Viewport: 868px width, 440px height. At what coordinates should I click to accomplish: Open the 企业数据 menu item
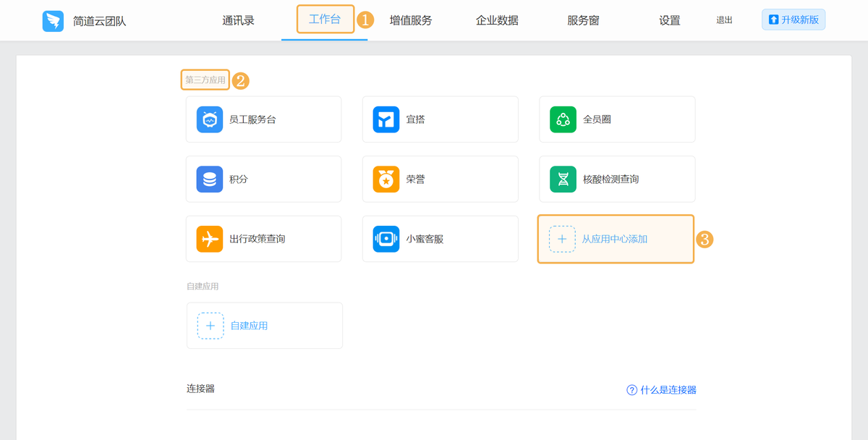tap(496, 20)
